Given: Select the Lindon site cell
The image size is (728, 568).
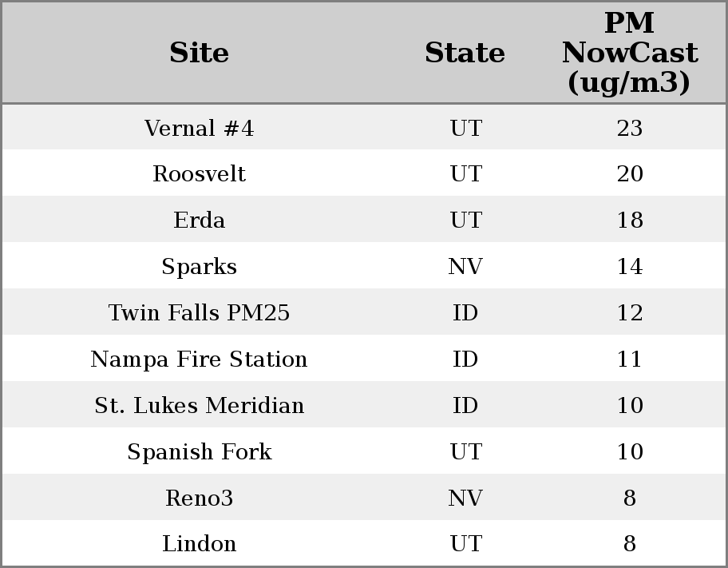Looking at the screenshot, I should coord(199,544).
